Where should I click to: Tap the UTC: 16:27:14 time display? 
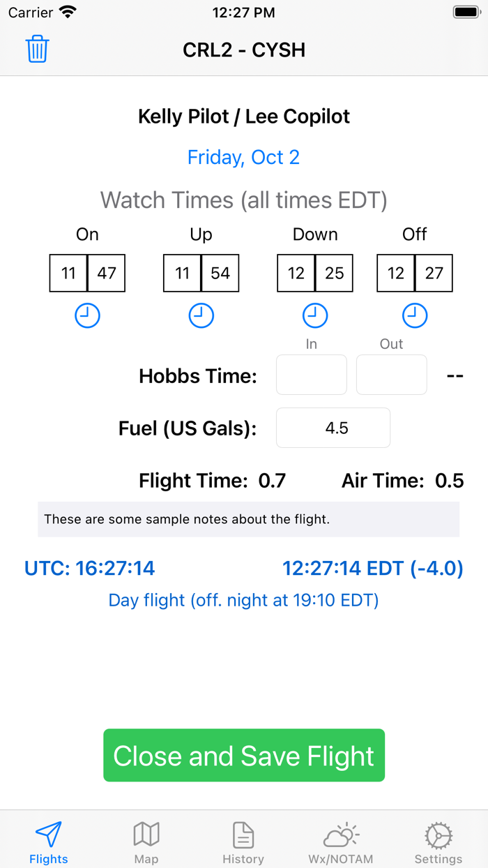(89, 568)
